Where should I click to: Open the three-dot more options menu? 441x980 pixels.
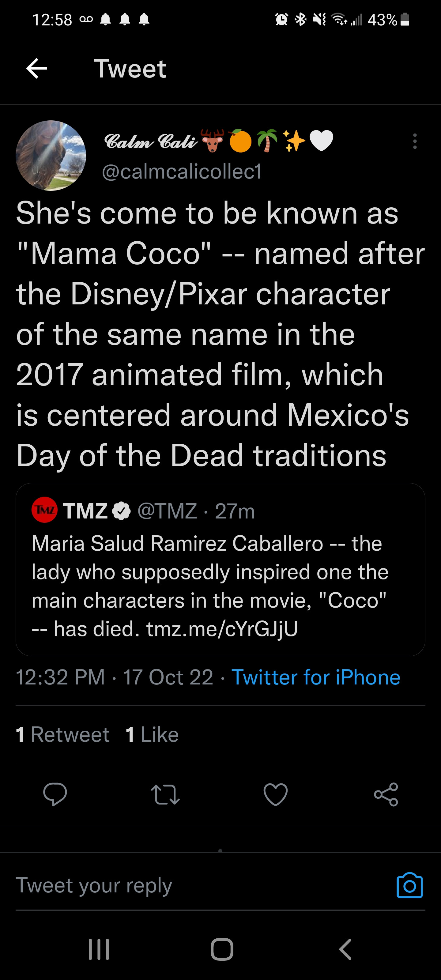415,141
